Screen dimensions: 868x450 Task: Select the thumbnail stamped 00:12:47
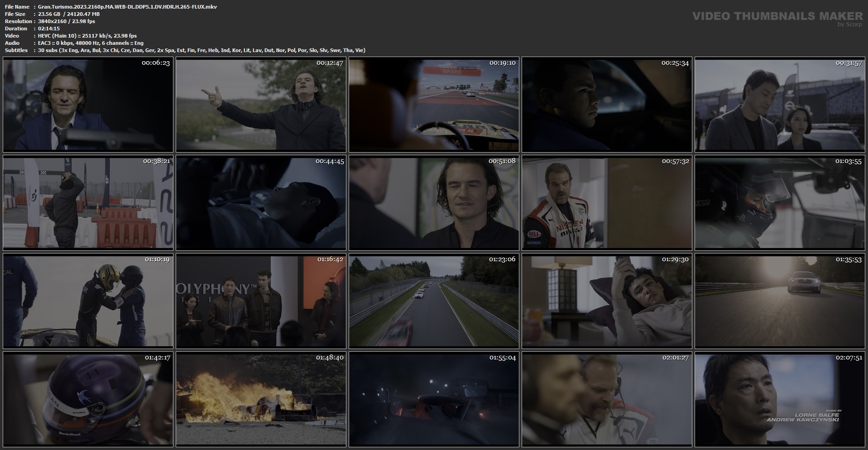click(261, 105)
